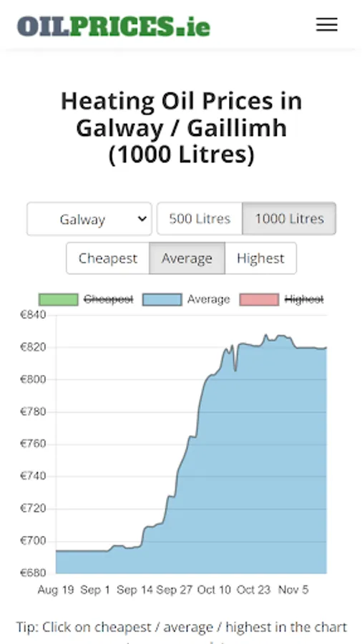Hide the Average series legend label
The height and width of the screenshot is (644, 362).
[x=208, y=299]
